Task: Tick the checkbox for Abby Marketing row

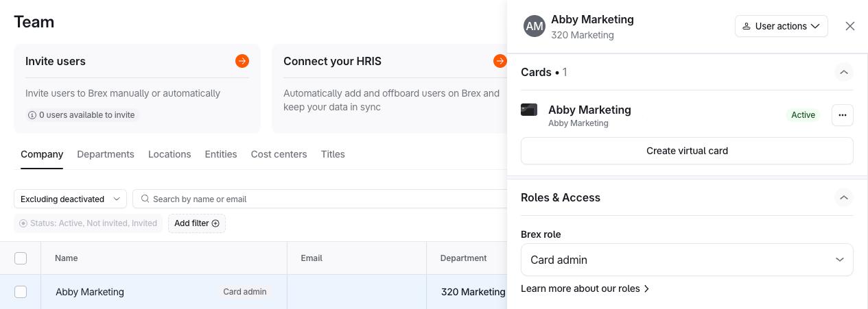Action: tap(21, 292)
